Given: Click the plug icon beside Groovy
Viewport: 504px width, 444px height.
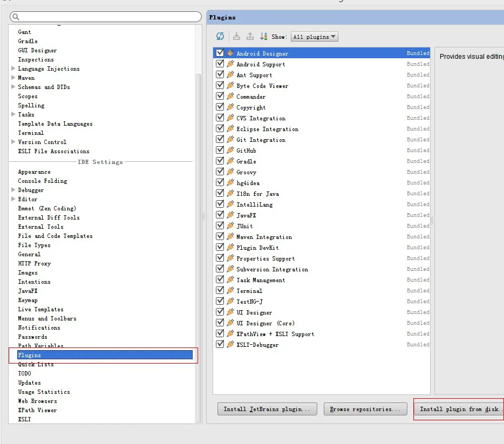Looking at the screenshot, I should 230,172.
